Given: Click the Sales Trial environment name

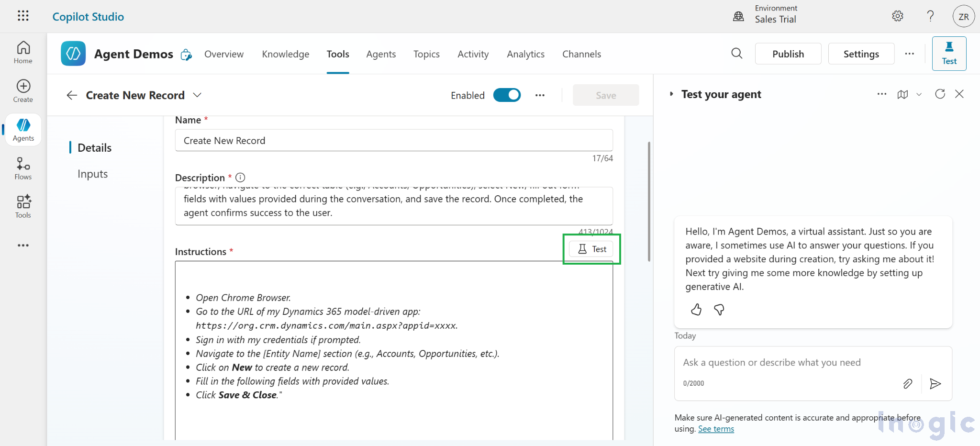Looking at the screenshot, I should point(775,20).
